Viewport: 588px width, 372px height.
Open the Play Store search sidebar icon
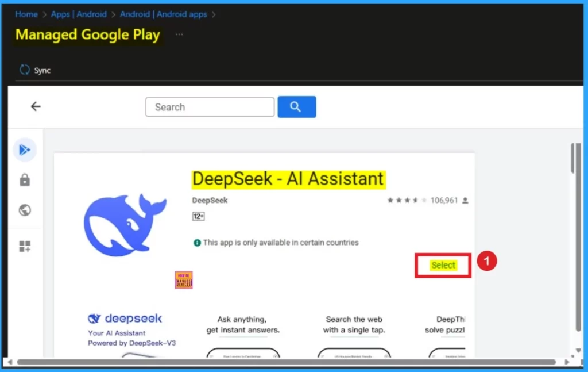25,149
